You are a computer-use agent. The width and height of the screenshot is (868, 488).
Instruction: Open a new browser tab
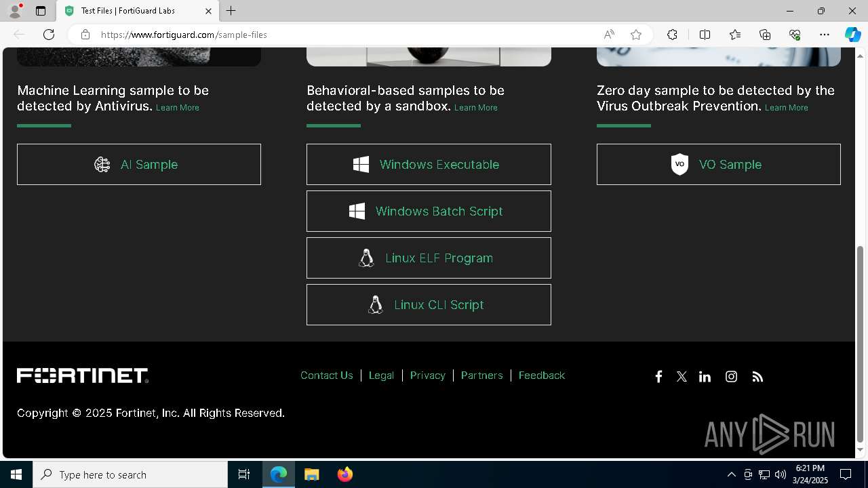click(x=231, y=11)
